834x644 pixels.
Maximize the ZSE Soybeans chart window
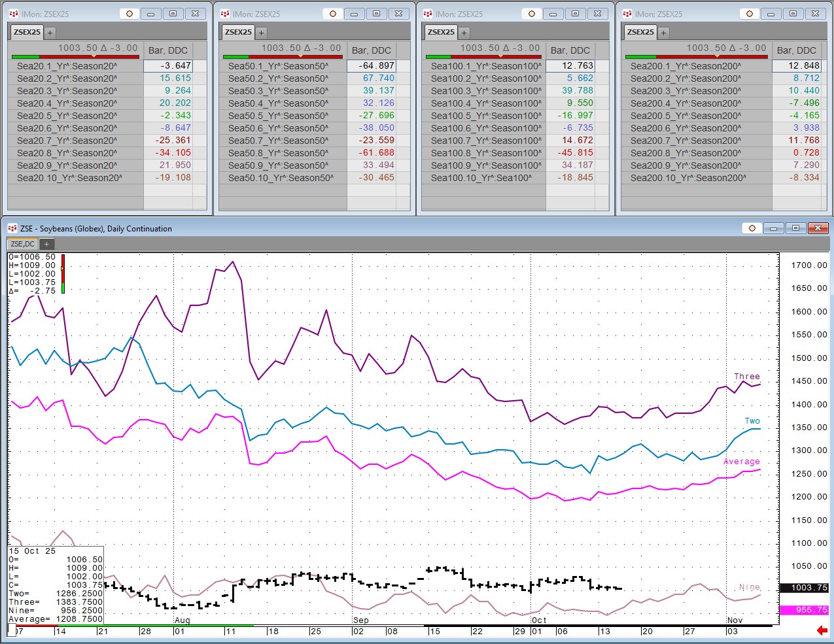pyautogui.click(x=795, y=228)
